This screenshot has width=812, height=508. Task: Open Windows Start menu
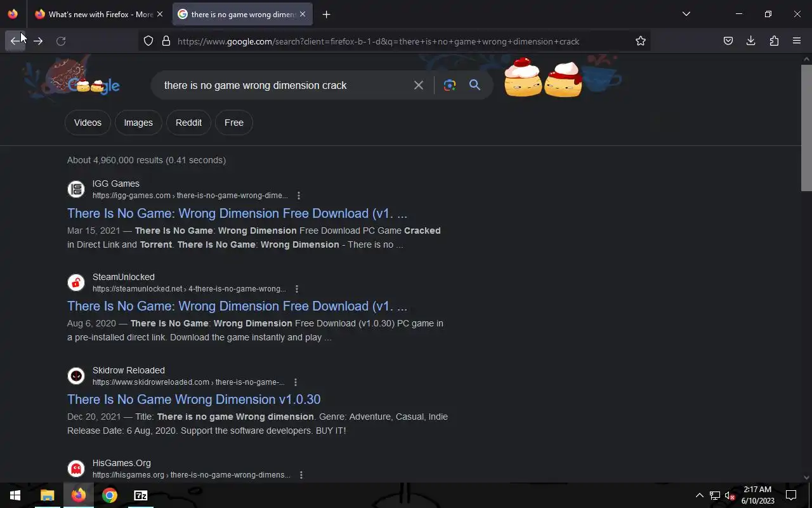(x=15, y=495)
